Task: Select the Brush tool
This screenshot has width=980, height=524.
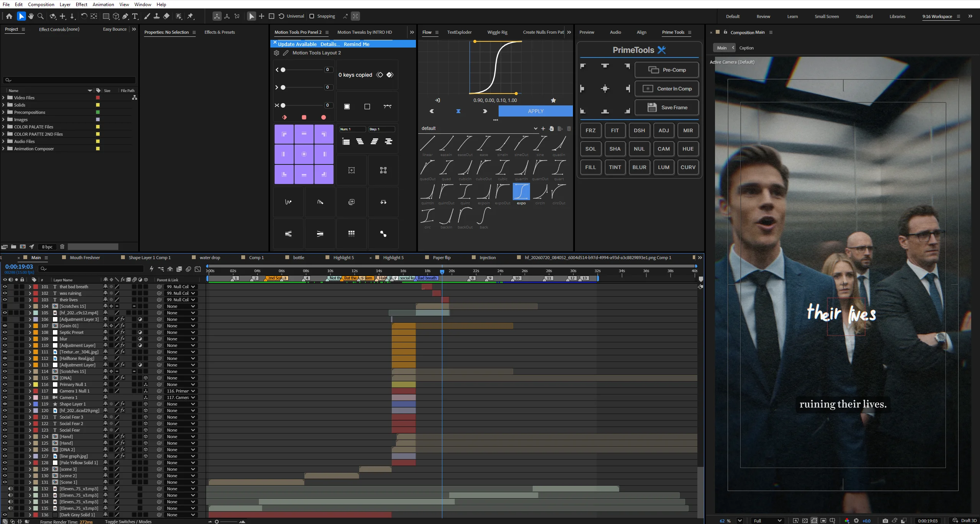Action: [147, 16]
